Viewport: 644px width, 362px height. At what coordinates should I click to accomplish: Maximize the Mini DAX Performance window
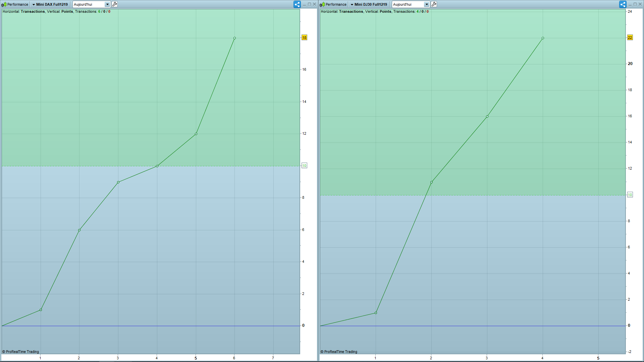click(x=309, y=4)
